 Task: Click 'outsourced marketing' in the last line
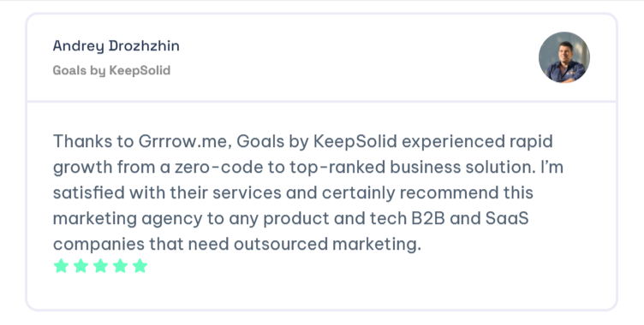(327, 245)
